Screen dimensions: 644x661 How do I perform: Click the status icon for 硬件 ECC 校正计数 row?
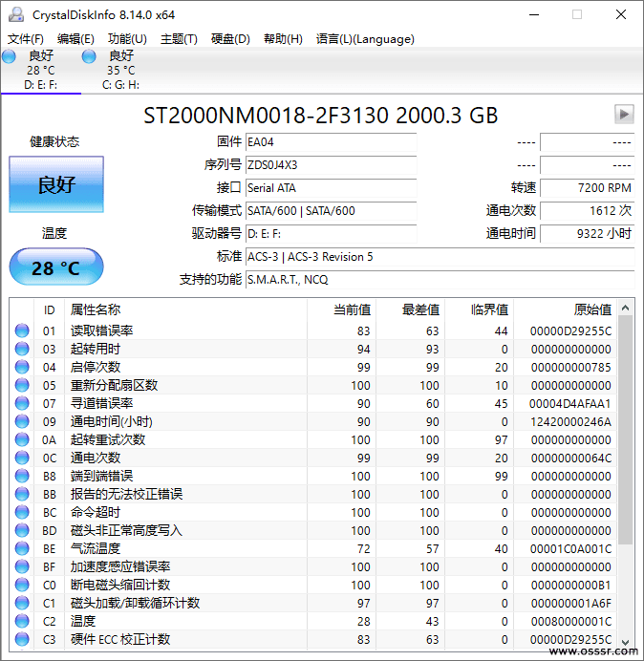pos(22,639)
